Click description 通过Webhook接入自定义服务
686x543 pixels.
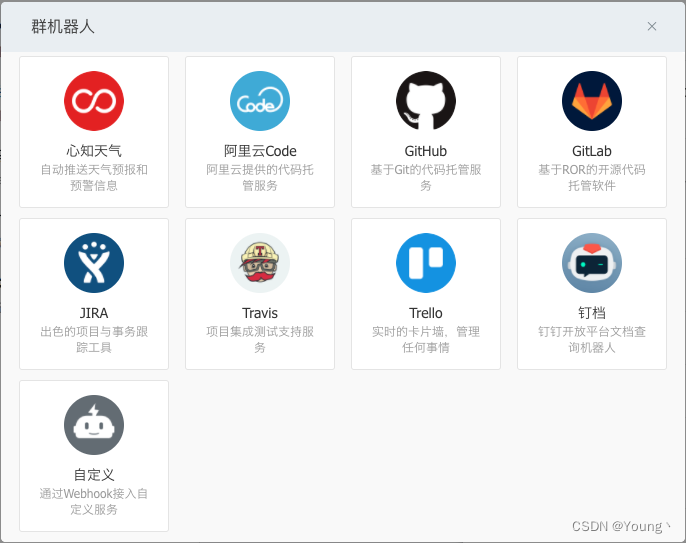94,501
